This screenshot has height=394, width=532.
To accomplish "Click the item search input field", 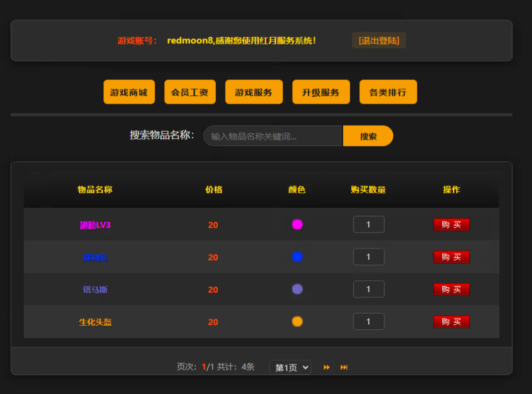I will coord(272,136).
